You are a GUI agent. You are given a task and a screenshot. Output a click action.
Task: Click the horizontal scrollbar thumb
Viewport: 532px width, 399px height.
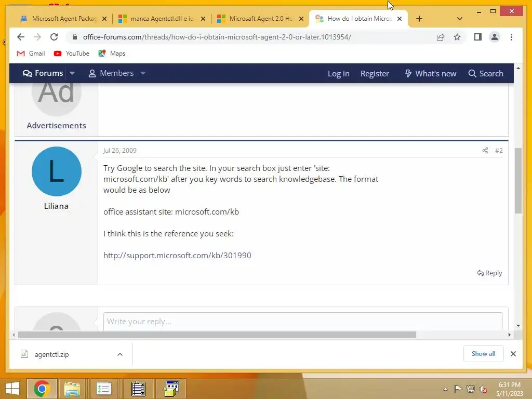(x=217, y=335)
